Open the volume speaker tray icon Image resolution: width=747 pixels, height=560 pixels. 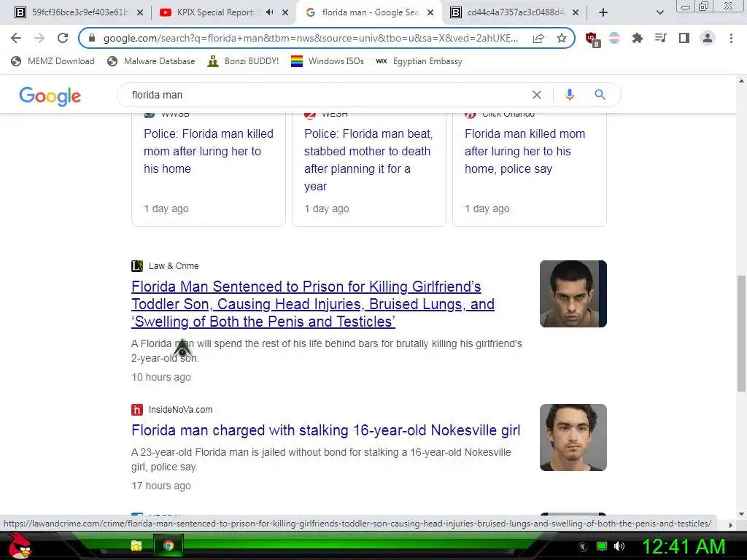point(619,546)
